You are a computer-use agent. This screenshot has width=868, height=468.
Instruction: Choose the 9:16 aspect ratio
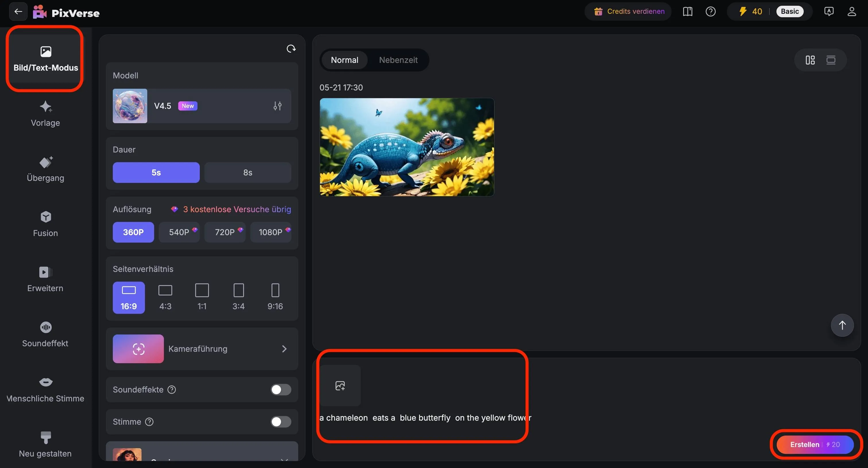[275, 297]
